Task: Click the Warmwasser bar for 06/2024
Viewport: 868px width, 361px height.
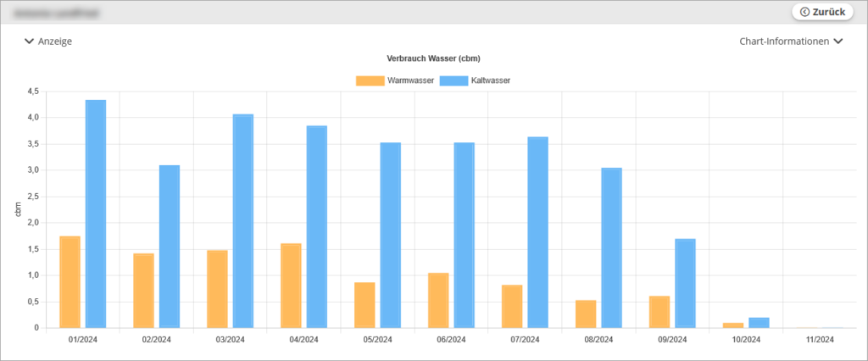Action: [x=438, y=300]
